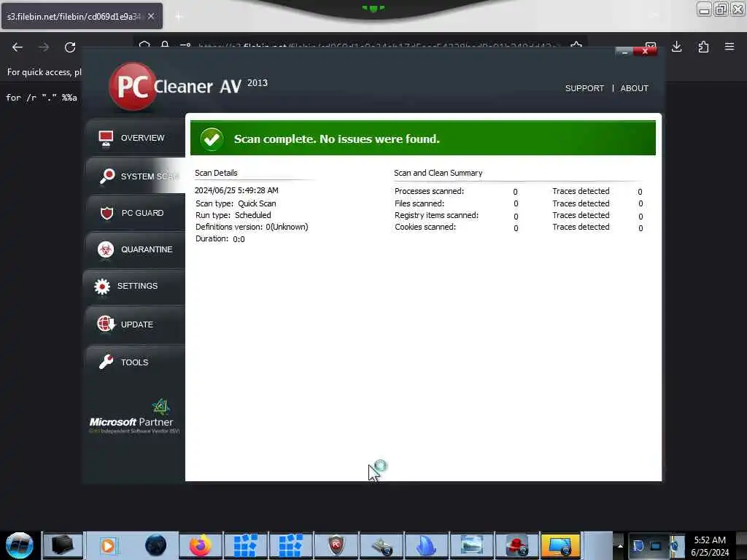Click the Run type Scheduled text

pyautogui.click(x=233, y=215)
